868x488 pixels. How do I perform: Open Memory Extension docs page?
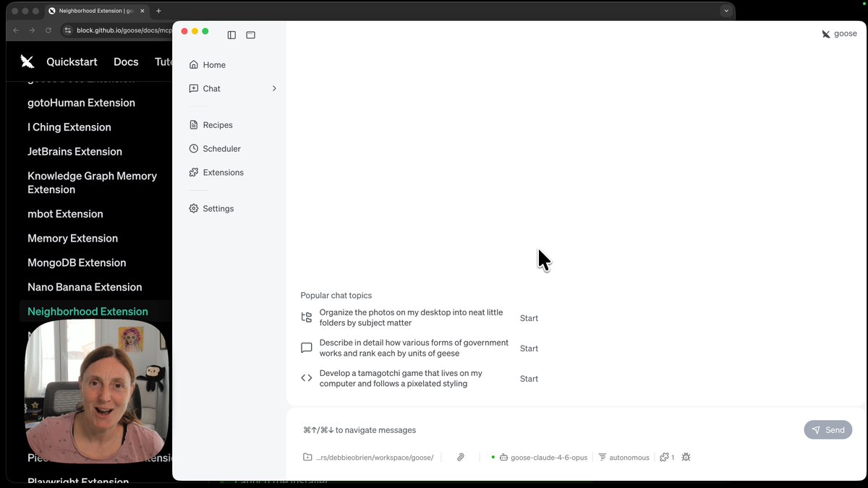coord(72,239)
